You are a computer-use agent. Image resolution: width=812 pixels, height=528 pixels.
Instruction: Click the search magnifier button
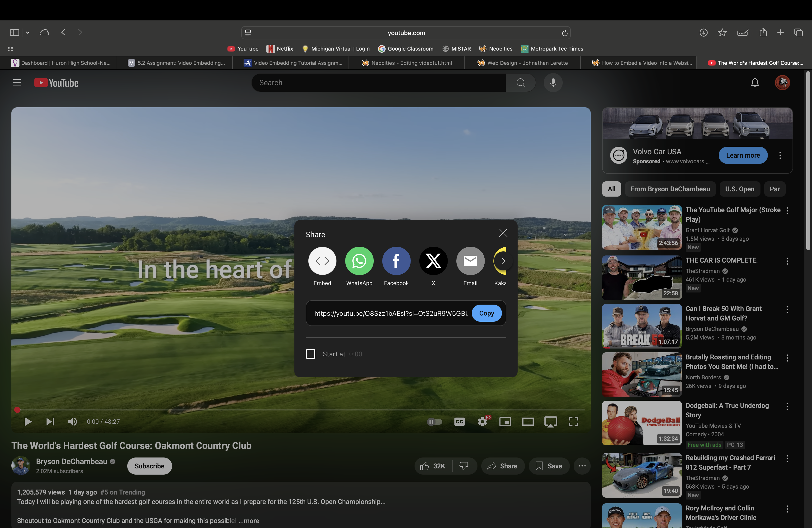coord(521,83)
